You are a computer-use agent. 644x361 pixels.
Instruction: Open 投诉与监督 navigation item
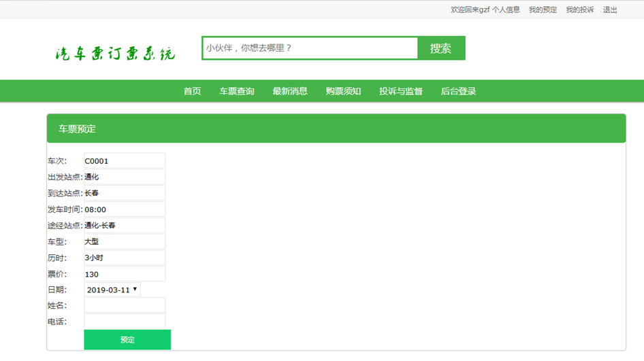(x=401, y=91)
